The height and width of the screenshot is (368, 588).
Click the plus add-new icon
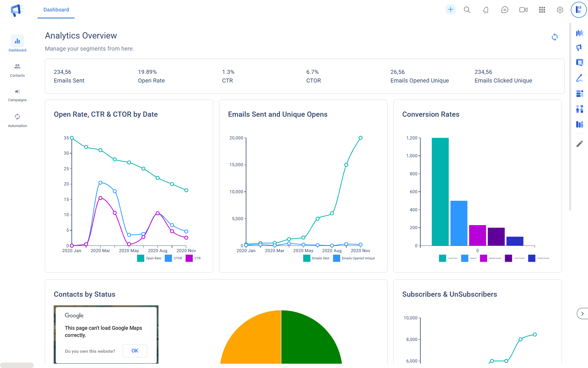point(450,9)
